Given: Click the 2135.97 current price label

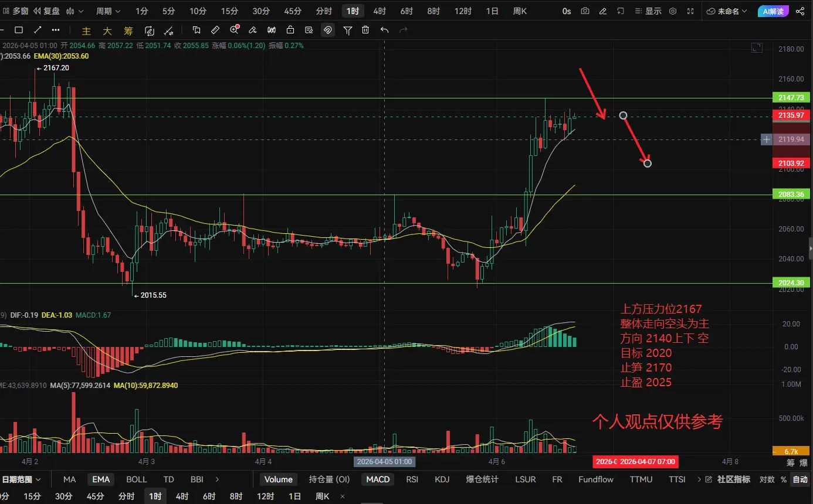Looking at the screenshot, I should coord(791,115).
